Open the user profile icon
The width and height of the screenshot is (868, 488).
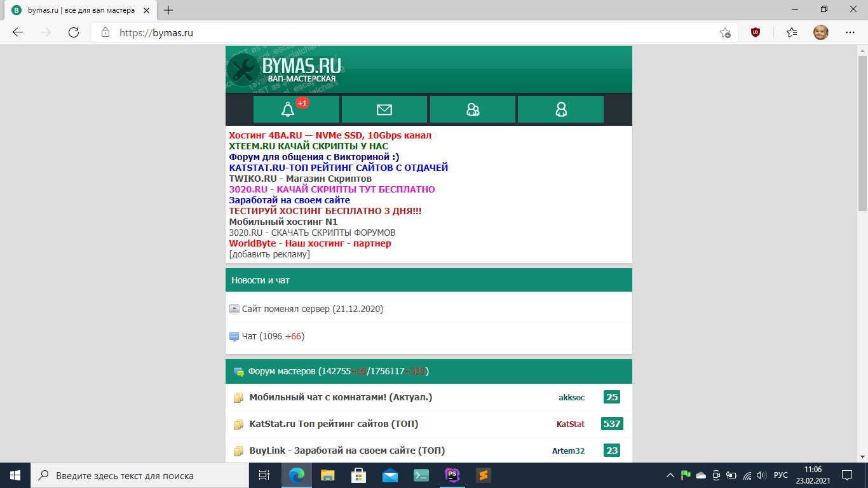pos(560,109)
